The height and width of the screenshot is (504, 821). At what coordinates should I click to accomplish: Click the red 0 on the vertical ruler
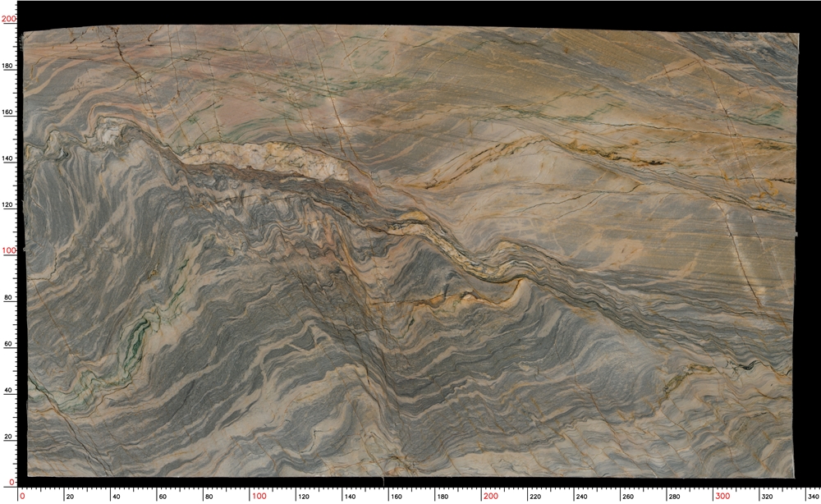point(12,483)
